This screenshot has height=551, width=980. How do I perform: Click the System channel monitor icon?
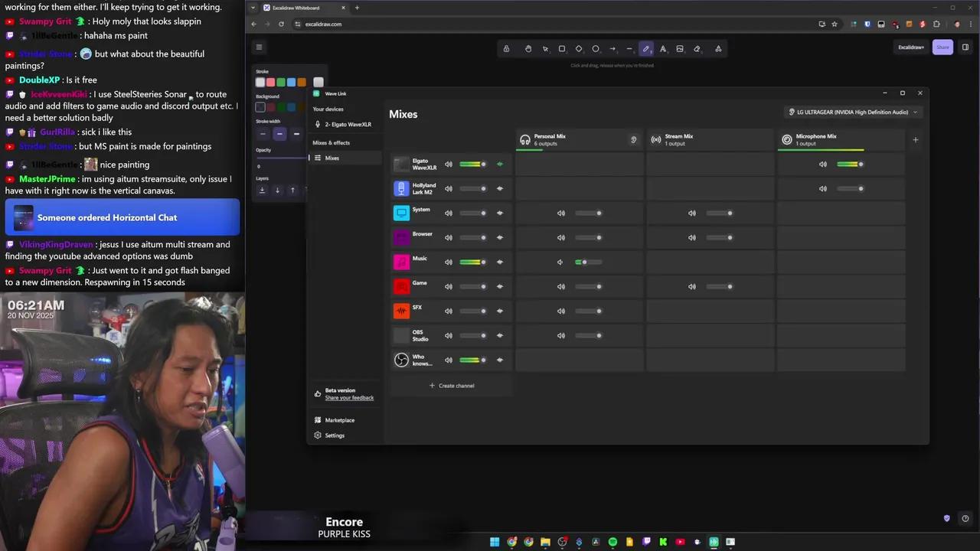tap(401, 213)
